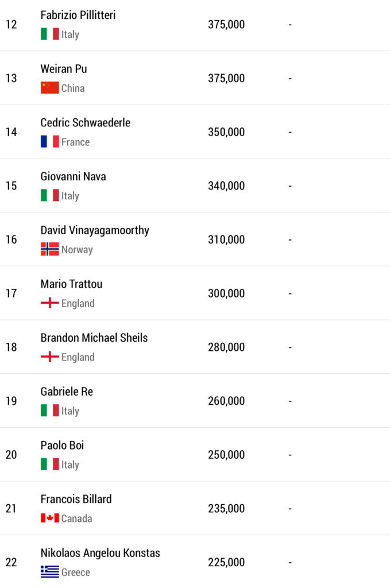Open Cedric Schwaederle's entry
Viewport: 390px width, 588px height.
[x=86, y=123]
